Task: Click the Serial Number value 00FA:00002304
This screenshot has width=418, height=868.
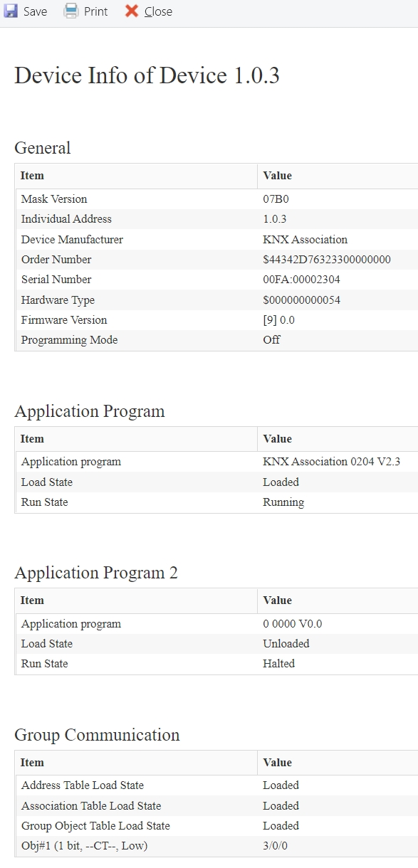Action: (x=301, y=280)
